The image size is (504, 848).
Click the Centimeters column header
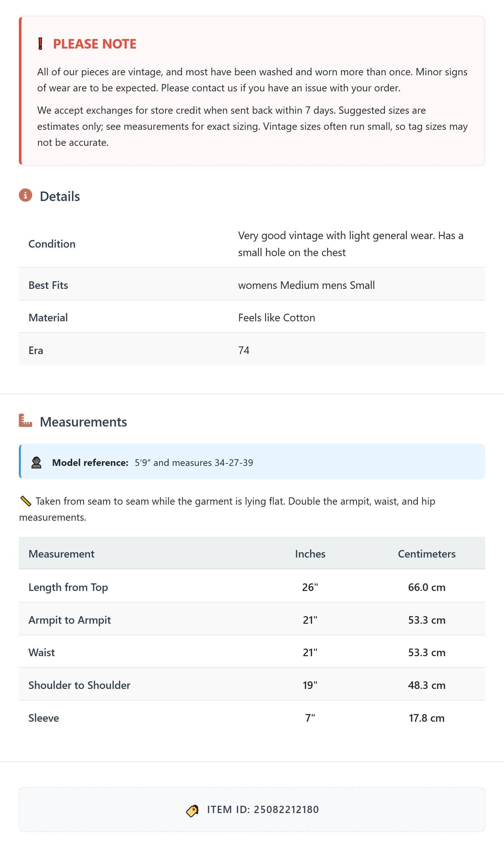(427, 554)
